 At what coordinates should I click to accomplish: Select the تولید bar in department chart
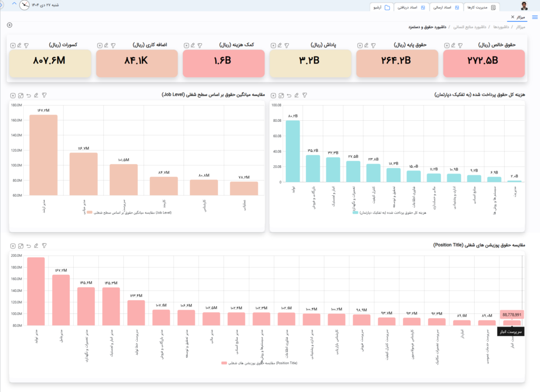[293, 151]
